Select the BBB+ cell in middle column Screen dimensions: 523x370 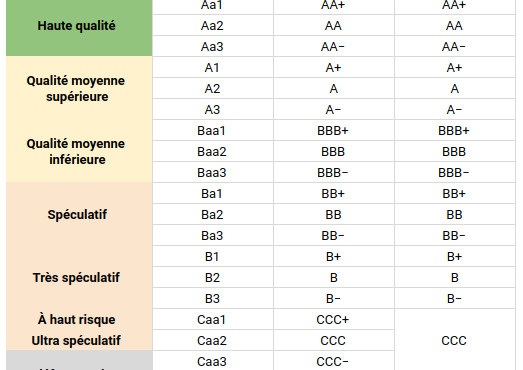(x=334, y=130)
